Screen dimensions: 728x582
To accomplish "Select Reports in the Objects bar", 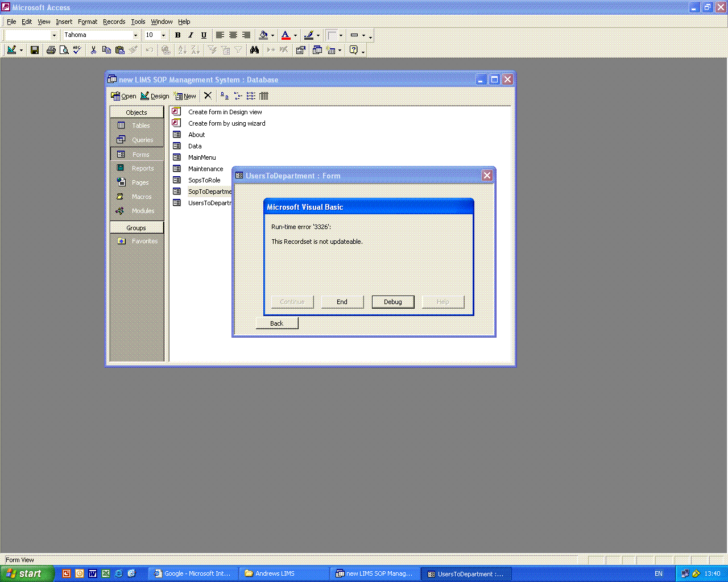I will coord(136,168).
